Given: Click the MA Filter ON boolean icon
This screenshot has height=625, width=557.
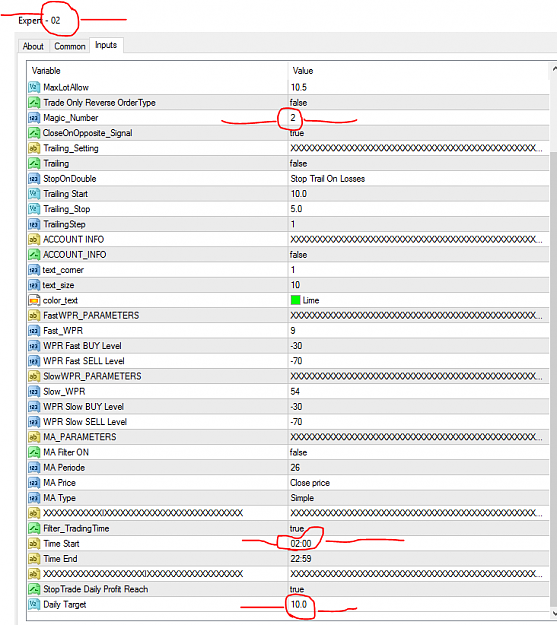Looking at the screenshot, I should click(34, 452).
